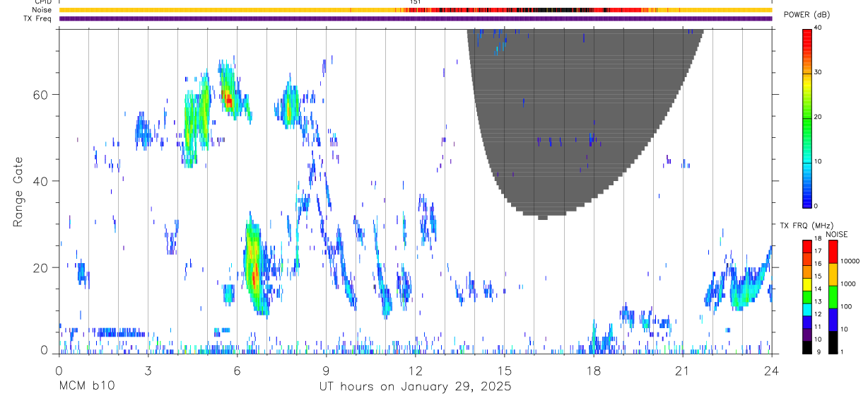Click the "NOISE" legend title

click(837, 234)
